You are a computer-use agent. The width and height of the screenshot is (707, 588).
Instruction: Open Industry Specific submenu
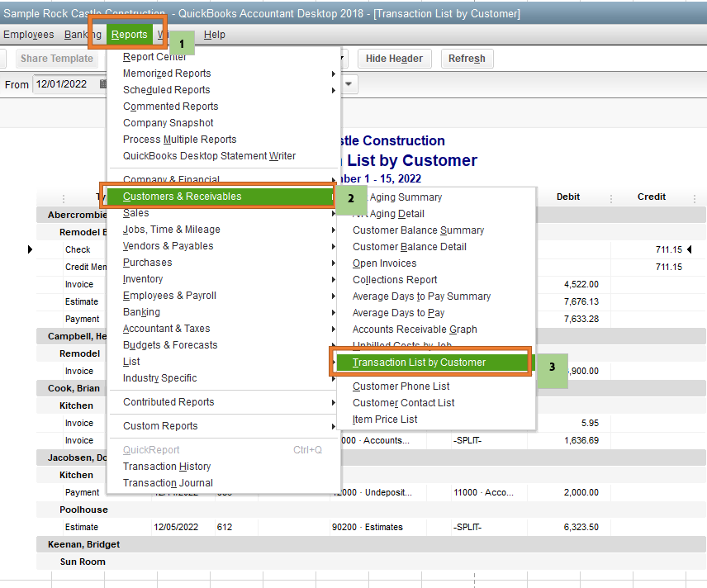(x=223, y=378)
